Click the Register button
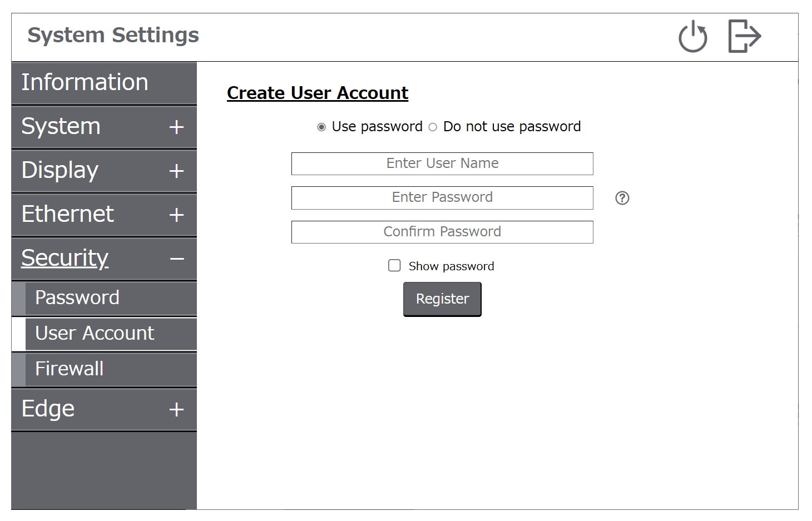This screenshot has height=521, width=812. pyautogui.click(x=442, y=299)
